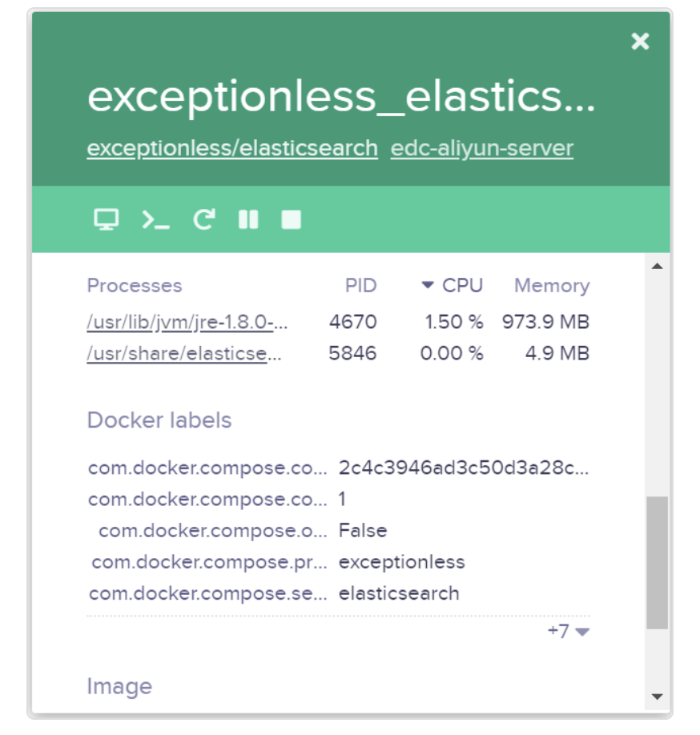Select label value exceptionless
Viewport: 700px width, 735px height.
[402, 562]
